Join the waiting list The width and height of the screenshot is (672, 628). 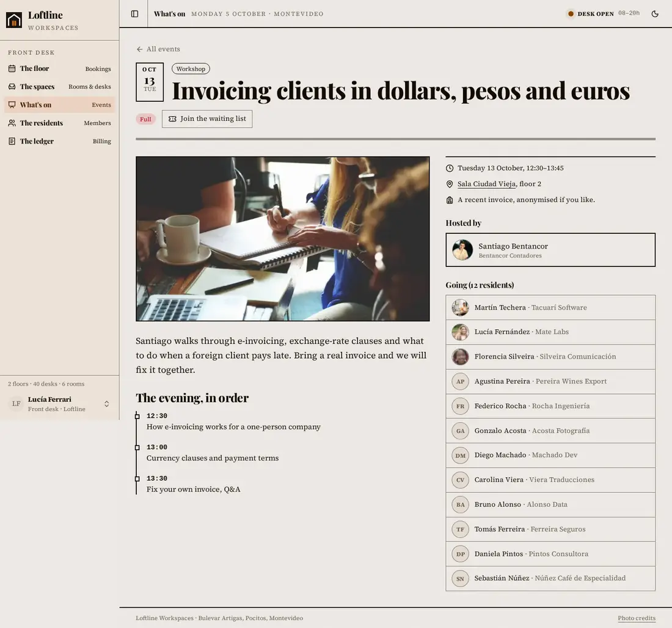(x=207, y=119)
